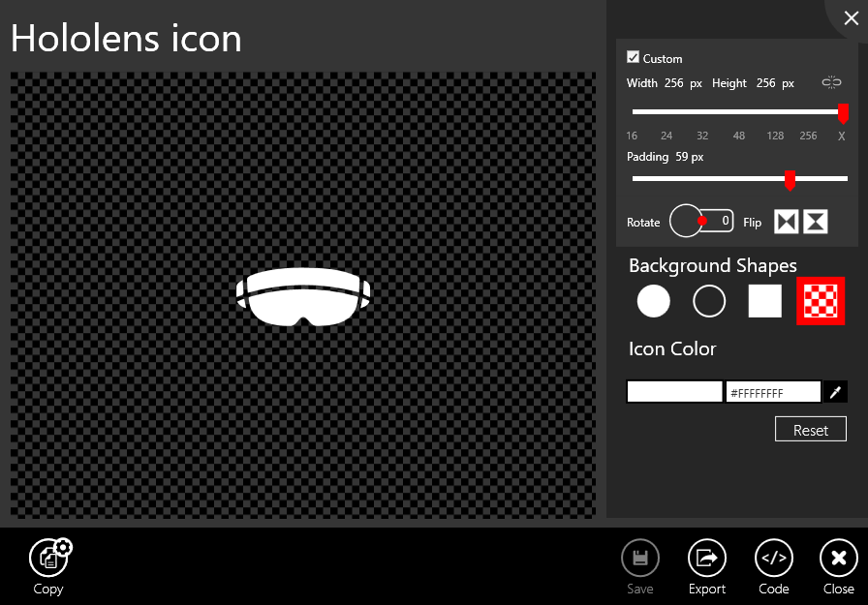The image size is (868, 605).
Task: Click the #FFFFFFFF hex color field
Action: [773, 392]
